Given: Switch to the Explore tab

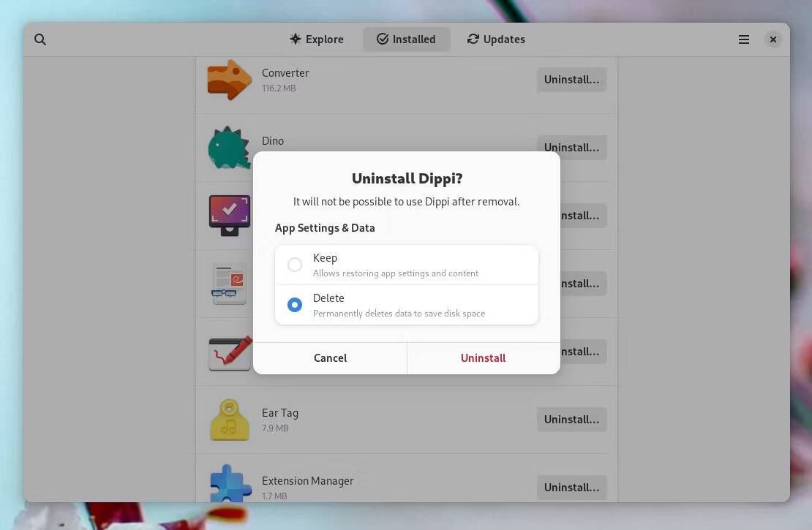Looking at the screenshot, I should click(317, 39).
